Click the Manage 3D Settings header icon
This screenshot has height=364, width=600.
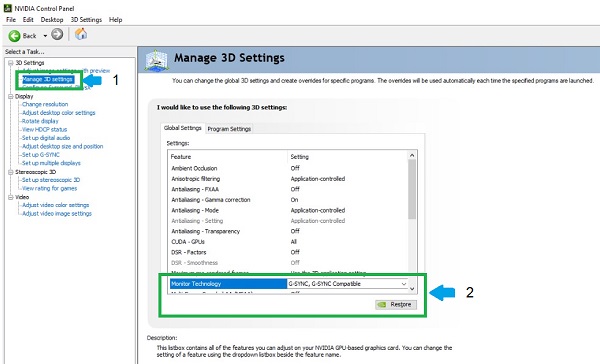coord(156,60)
